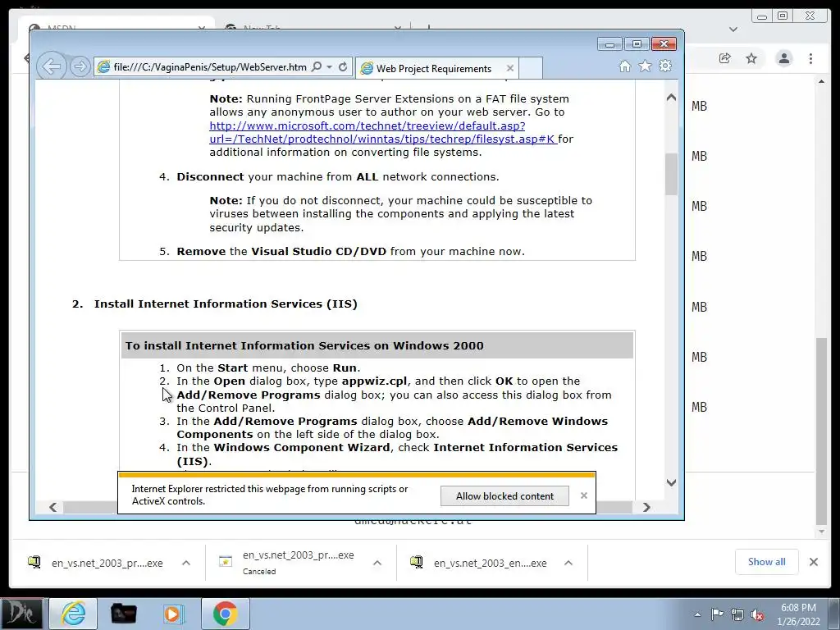Expand options for the canceled download

point(377,563)
